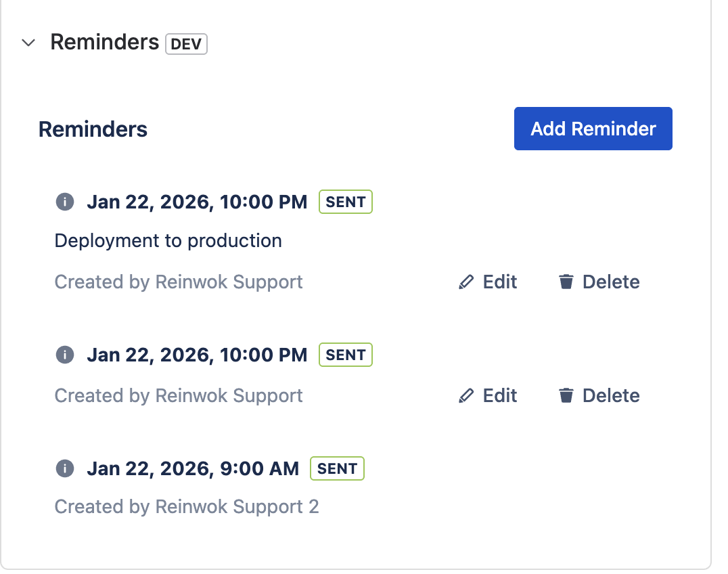The width and height of the screenshot is (728, 574).
Task: Click the first reminder's 10:00 PM date
Action: [197, 202]
